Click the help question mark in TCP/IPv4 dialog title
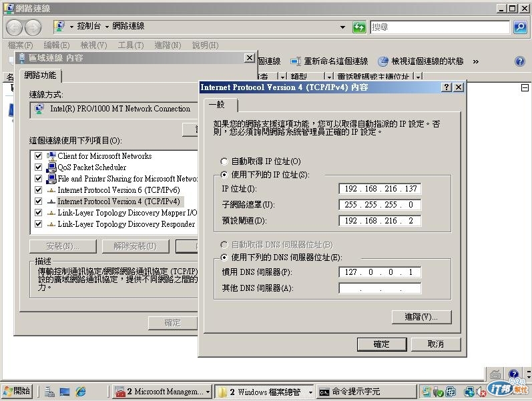 [447, 87]
